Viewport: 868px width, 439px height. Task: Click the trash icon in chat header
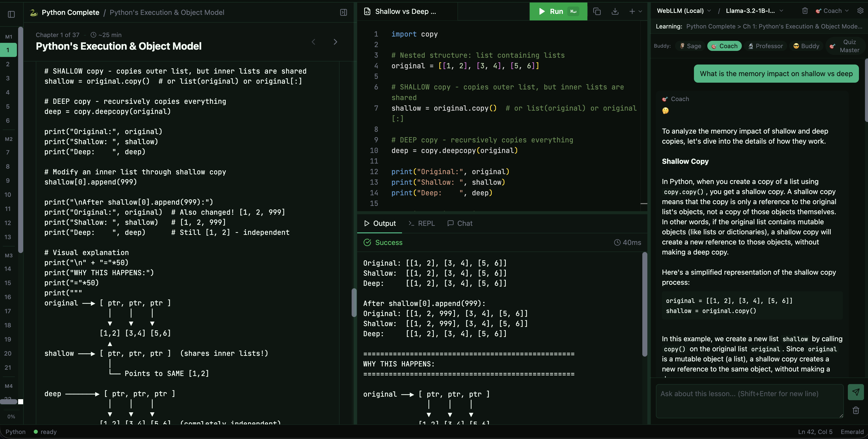click(805, 11)
